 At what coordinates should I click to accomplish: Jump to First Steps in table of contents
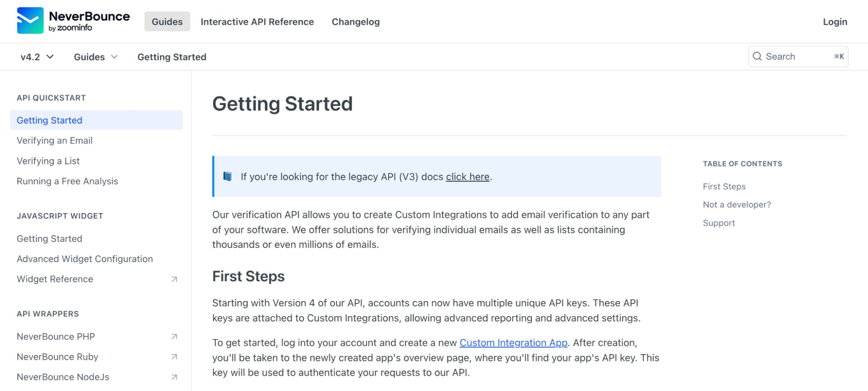click(x=724, y=187)
